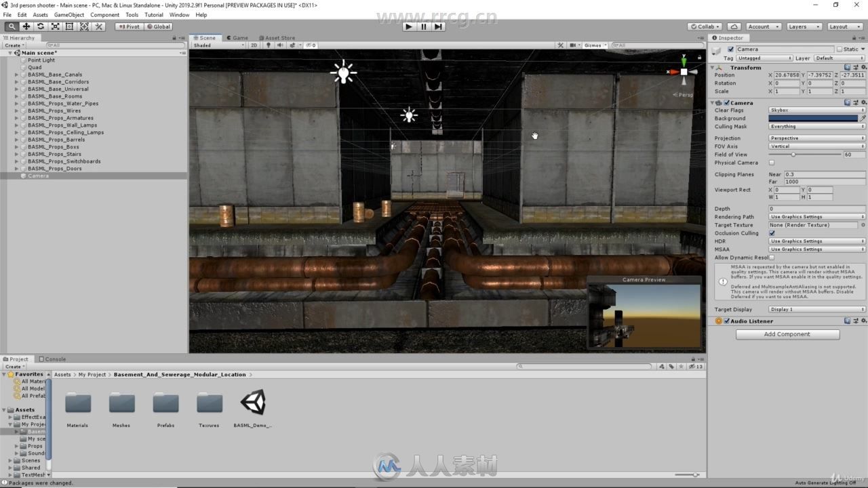
Task: Search assets by label icon
Action: point(671,366)
